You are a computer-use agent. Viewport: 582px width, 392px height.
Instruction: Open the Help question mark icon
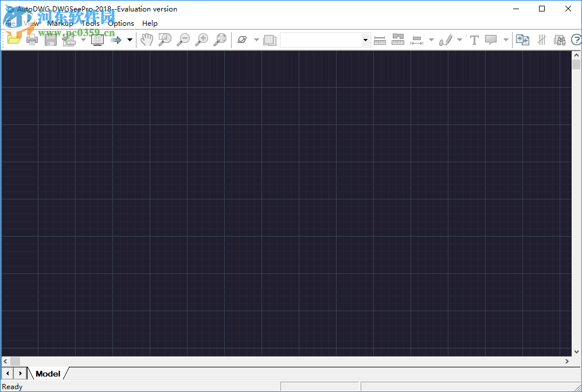576,40
